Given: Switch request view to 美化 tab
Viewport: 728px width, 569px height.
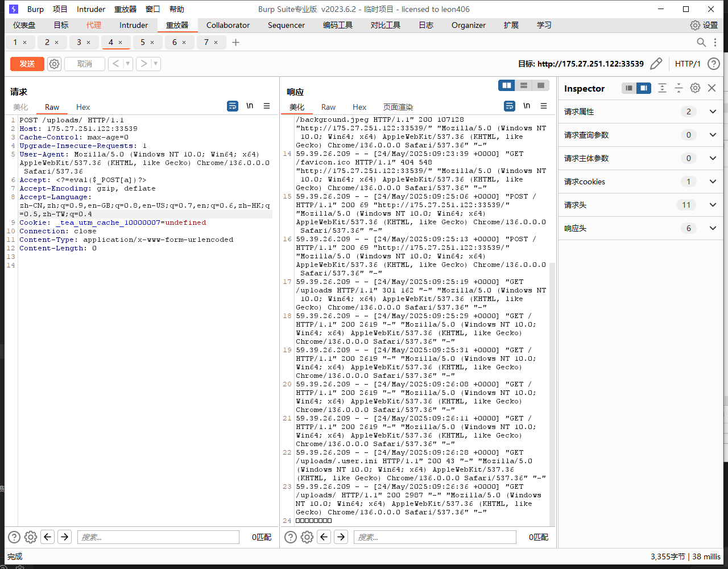Looking at the screenshot, I should [20, 107].
